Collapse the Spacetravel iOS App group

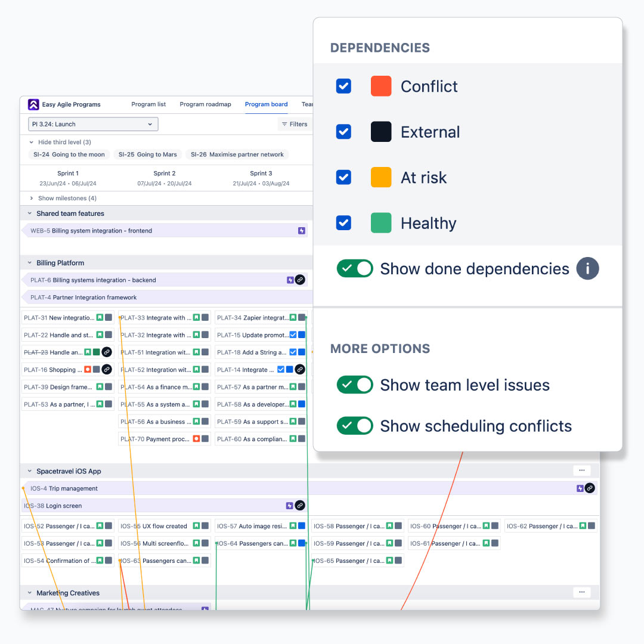(30, 471)
